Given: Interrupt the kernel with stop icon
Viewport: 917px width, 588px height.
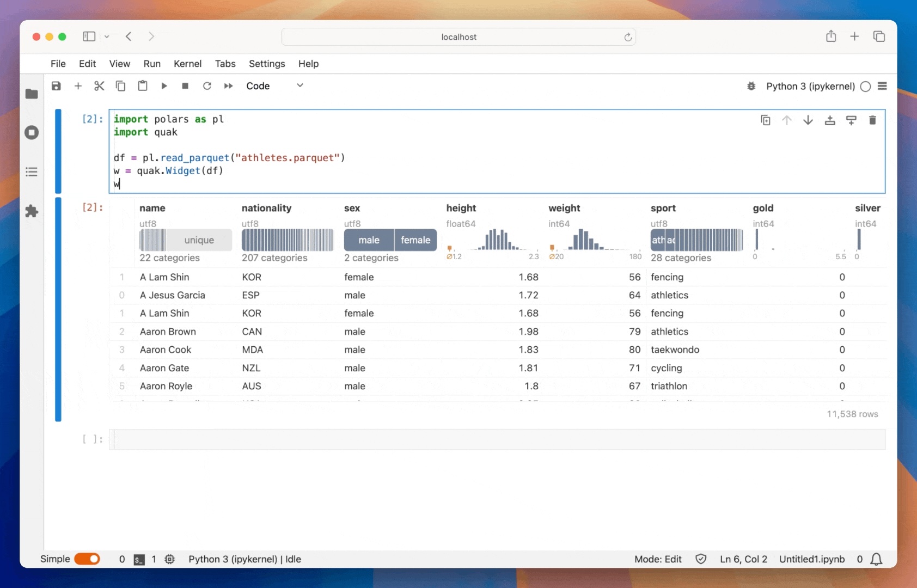Looking at the screenshot, I should click(185, 86).
